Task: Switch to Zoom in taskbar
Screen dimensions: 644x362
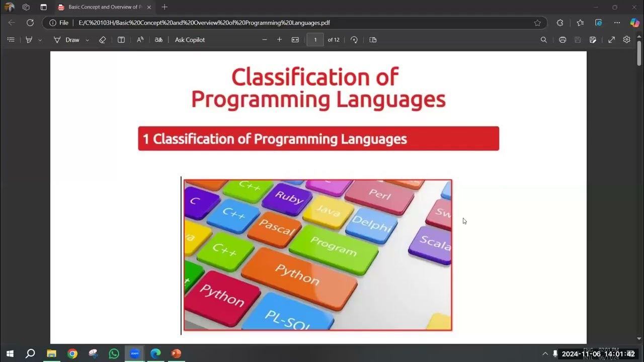Action: [134, 353]
